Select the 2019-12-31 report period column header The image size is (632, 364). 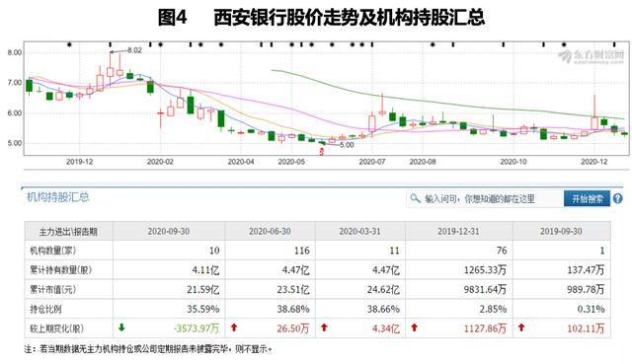click(458, 231)
